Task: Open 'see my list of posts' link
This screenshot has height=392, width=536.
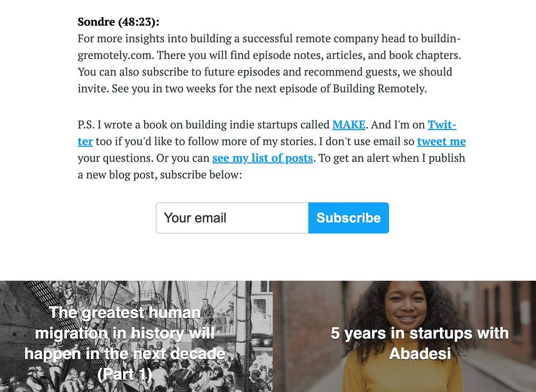Action: [x=263, y=158]
